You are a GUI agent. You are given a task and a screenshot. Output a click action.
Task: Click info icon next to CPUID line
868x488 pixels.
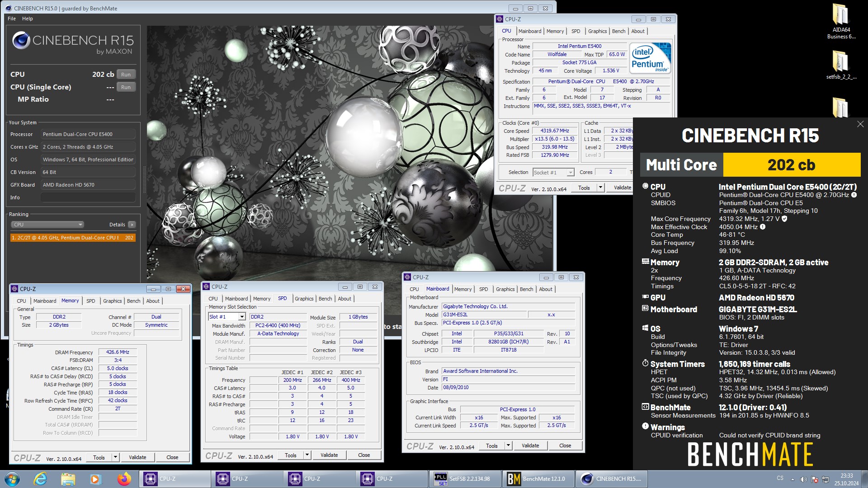click(x=854, y=195)
